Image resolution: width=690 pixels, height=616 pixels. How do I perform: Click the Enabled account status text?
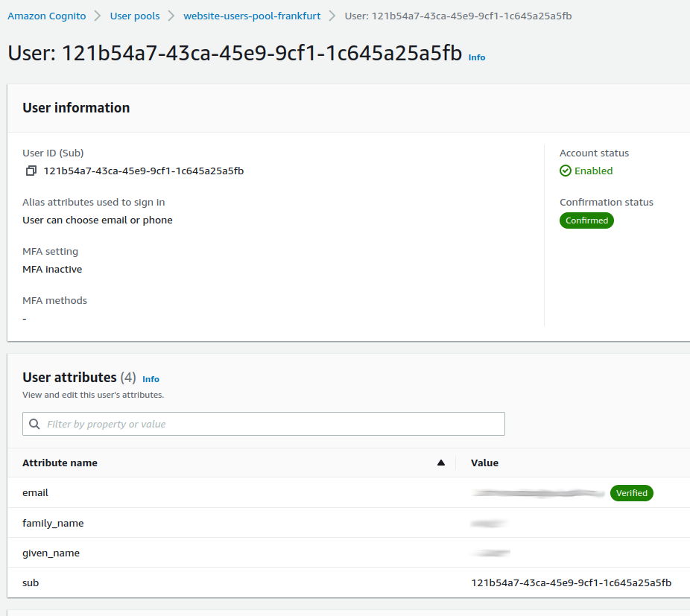pos(593,171)
